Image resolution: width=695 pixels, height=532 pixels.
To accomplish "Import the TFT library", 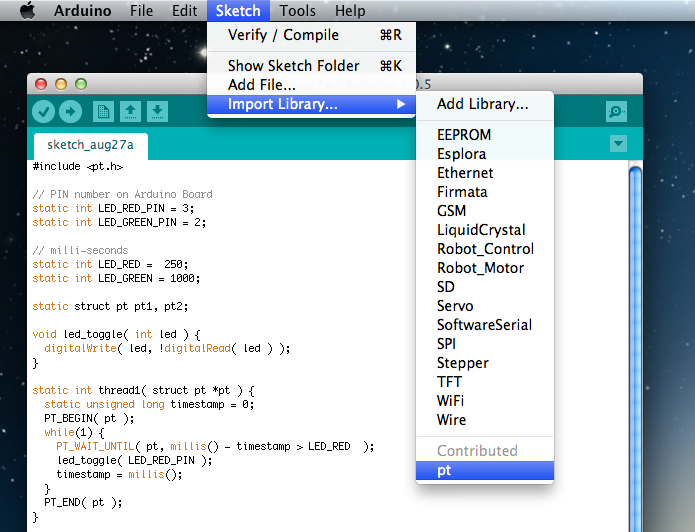I will (x=485, y=382).
